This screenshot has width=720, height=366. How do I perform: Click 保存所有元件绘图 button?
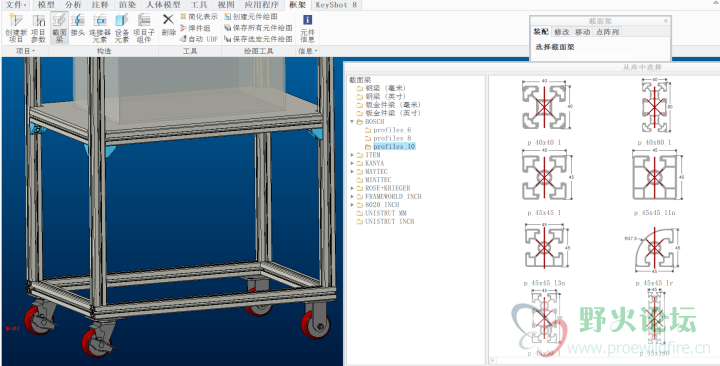click(x=258, y=28)
